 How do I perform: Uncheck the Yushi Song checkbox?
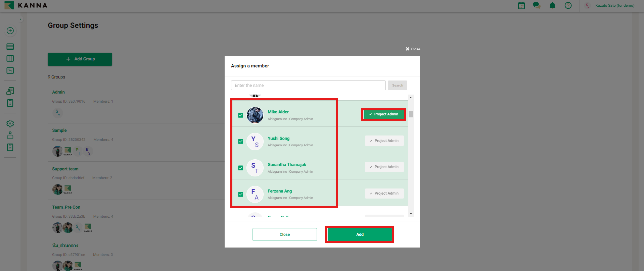(240, 142)
